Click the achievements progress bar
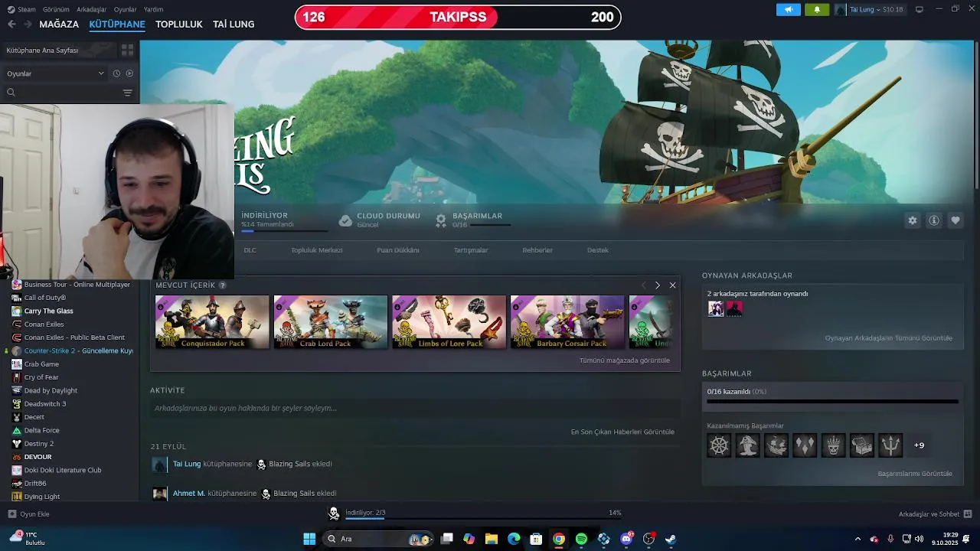The height and width of the screenshot is (551, 980). 832,401
